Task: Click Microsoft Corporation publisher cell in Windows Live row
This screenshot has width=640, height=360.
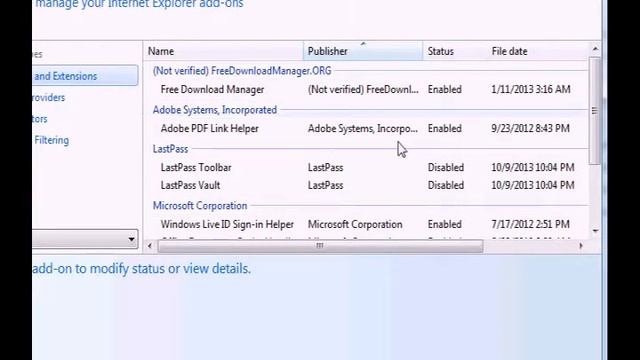Action: click(355, 224)
